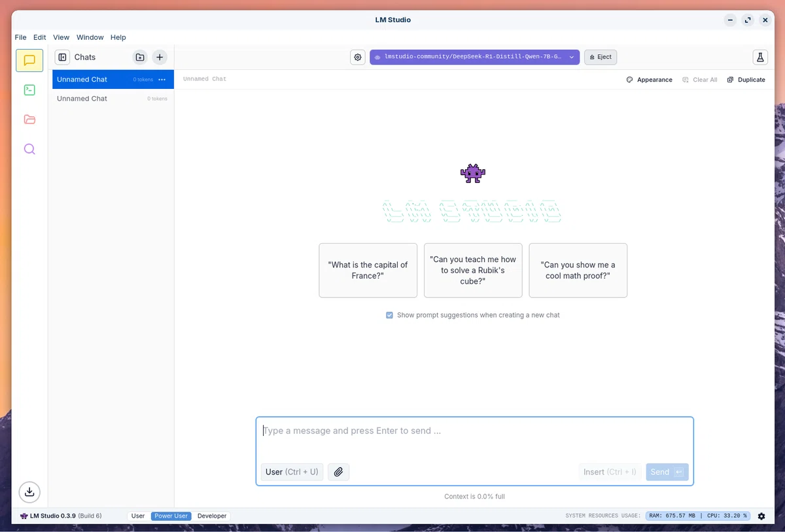785x532 pixels.
Task: Click the Send button
Action: click(x=667, y=472)
